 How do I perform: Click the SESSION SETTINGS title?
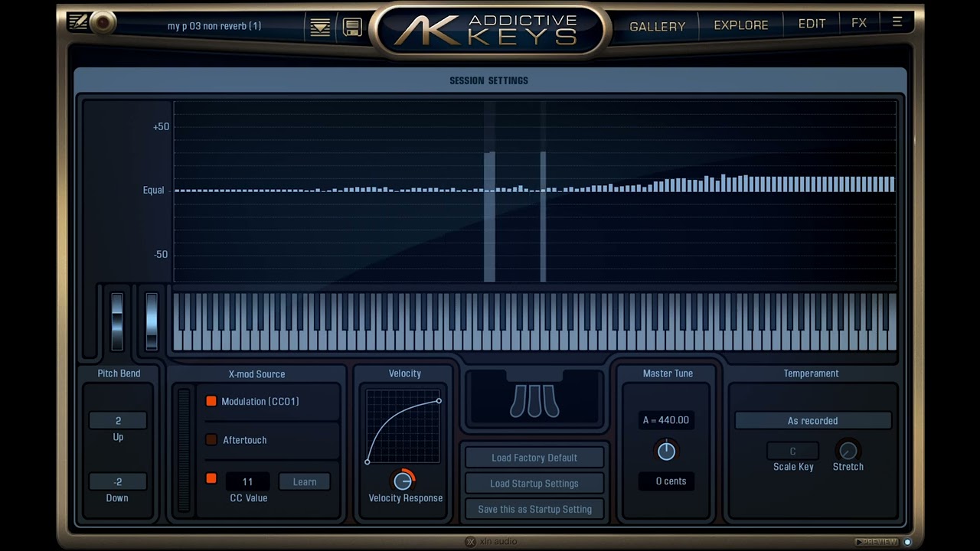pos(489,80)
